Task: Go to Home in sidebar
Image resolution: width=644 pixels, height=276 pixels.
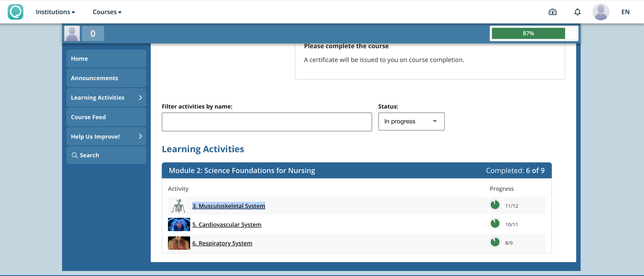Action: pos(79,59)
